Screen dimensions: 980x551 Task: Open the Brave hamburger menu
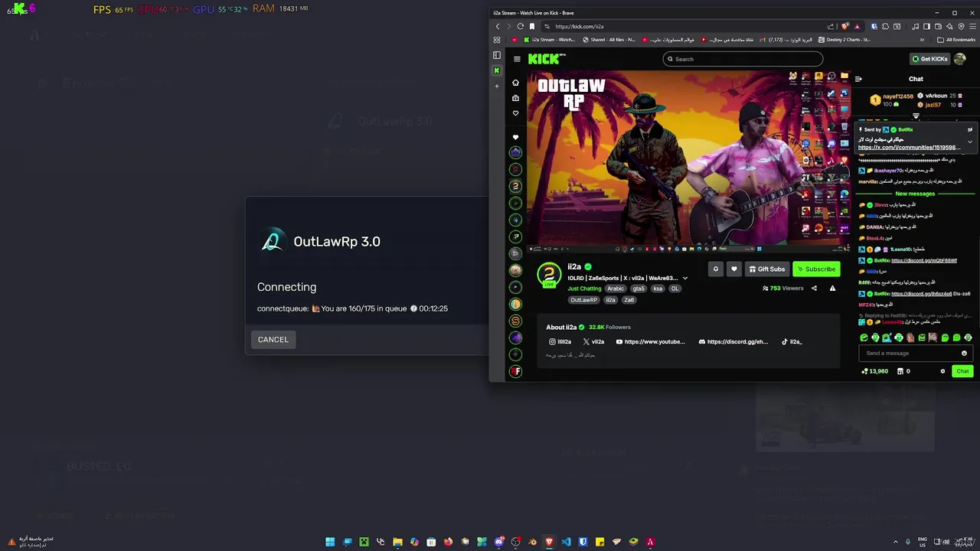pyautogui.click(x=972, y=26)
